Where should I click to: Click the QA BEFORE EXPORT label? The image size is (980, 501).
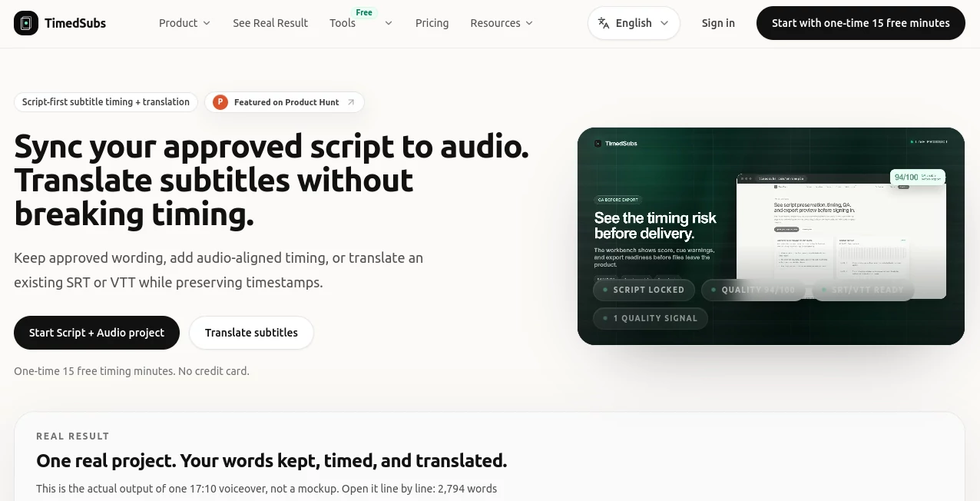618,200
